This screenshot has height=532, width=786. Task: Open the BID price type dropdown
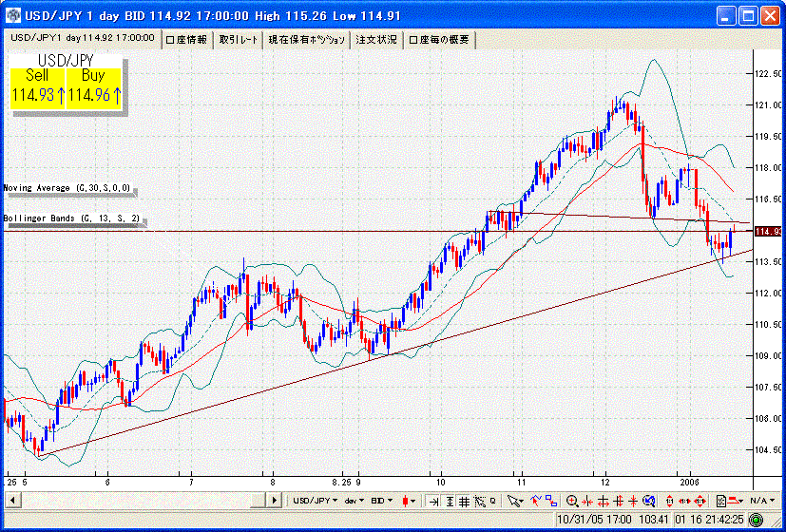(382, 501)
